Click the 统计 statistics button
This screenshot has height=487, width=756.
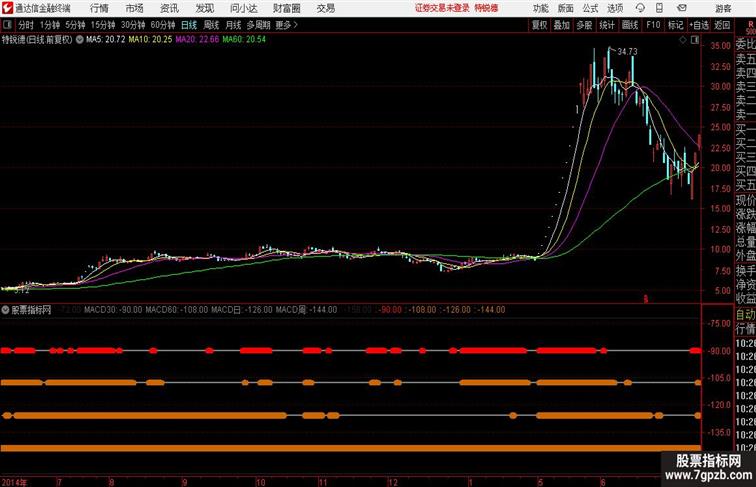[607, 25]
